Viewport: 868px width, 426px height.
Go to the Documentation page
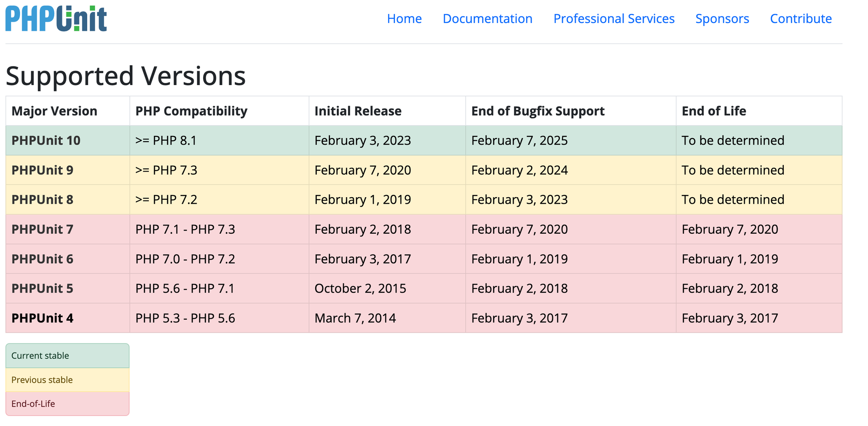487,19
